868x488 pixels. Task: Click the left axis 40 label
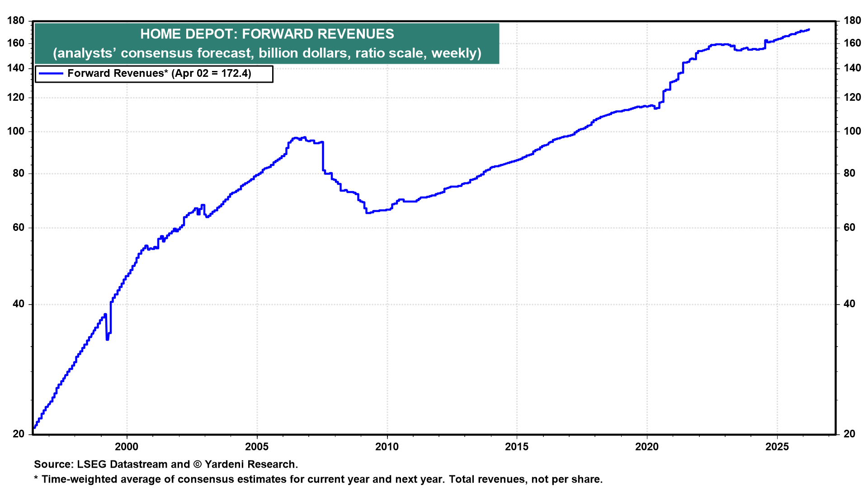[19, 304]
